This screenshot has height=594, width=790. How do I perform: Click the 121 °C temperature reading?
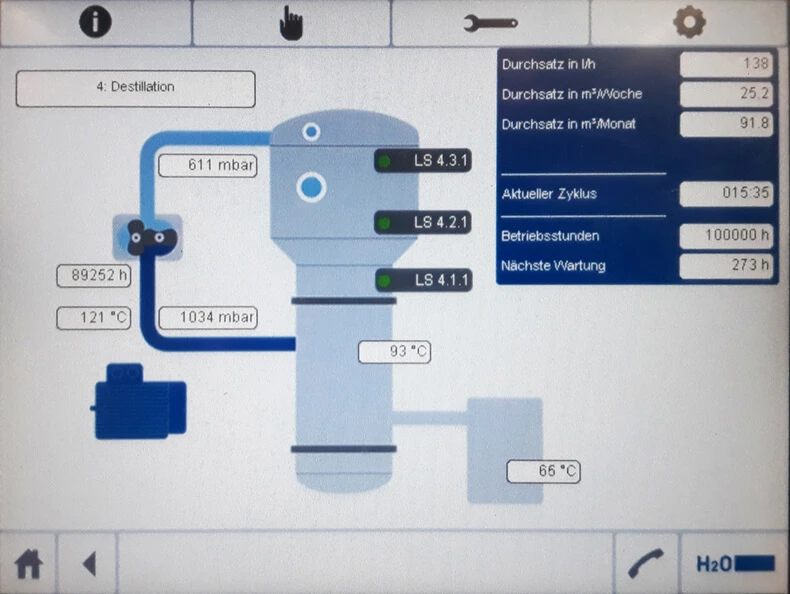point(94,318)
